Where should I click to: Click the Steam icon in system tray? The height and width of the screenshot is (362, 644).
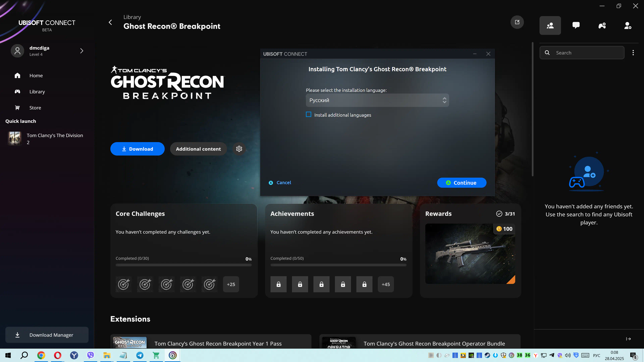[x=487, y=355]
